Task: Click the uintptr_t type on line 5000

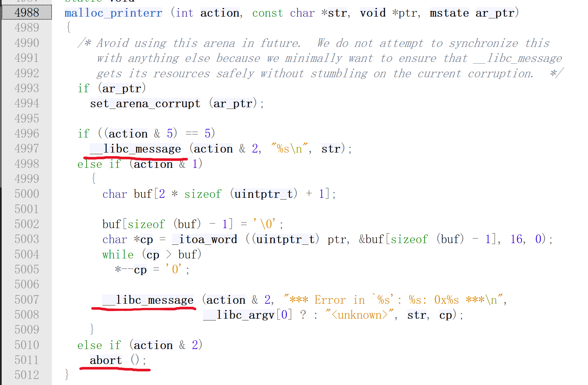Action: (264, 194)
